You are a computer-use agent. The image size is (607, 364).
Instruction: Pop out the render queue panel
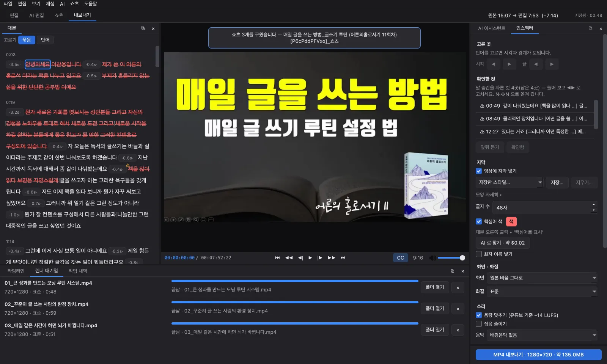452,271
